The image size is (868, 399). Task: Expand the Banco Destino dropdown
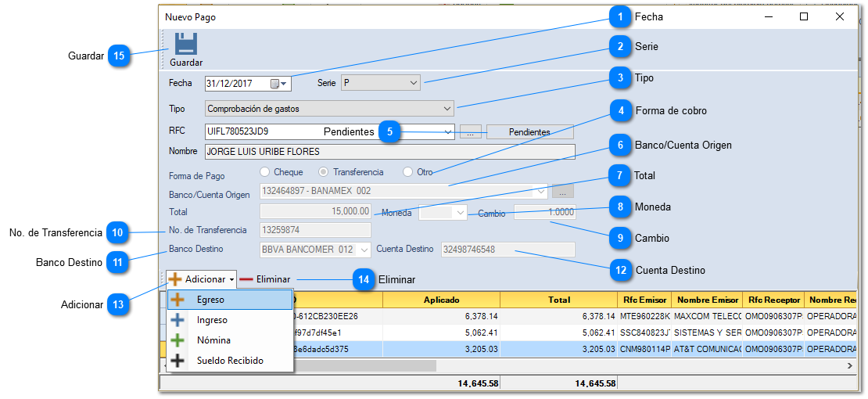click(x=364, y=250)
